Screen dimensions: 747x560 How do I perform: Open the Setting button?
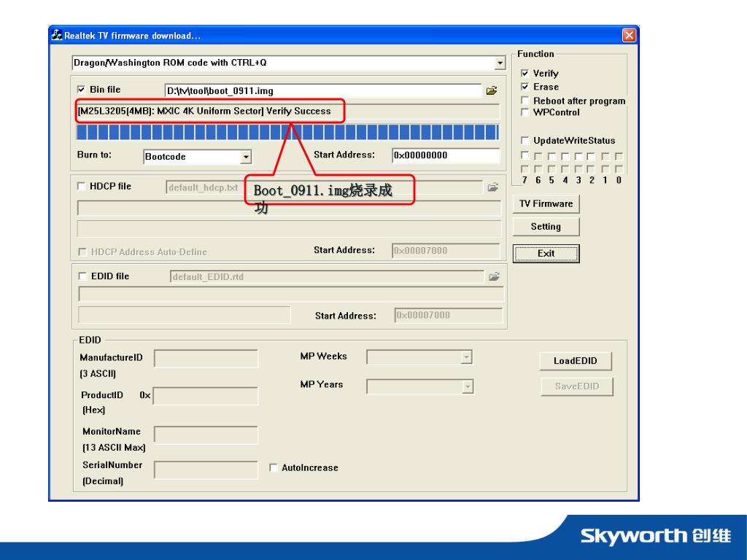[546, 227]
